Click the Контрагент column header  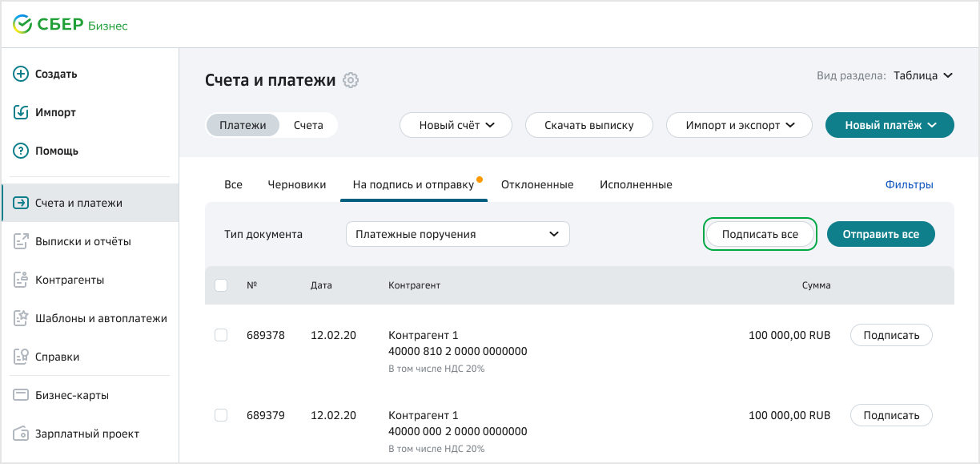click(x=414, y=285)
